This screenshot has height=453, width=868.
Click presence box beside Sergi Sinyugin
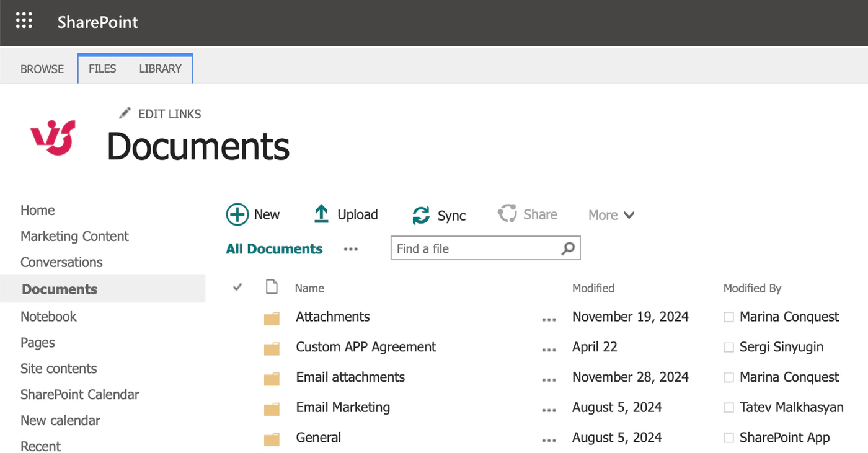click(x=728, y=348)
